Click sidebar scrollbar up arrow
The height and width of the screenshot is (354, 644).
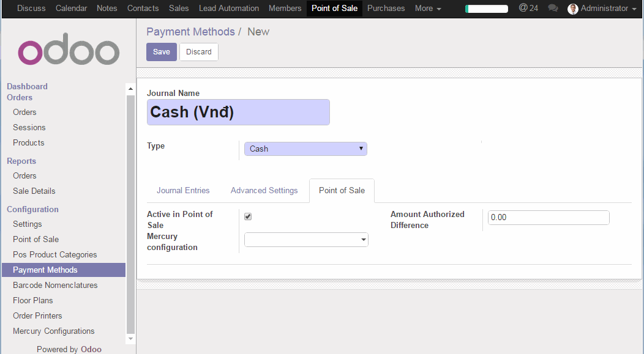coord(130,89)
